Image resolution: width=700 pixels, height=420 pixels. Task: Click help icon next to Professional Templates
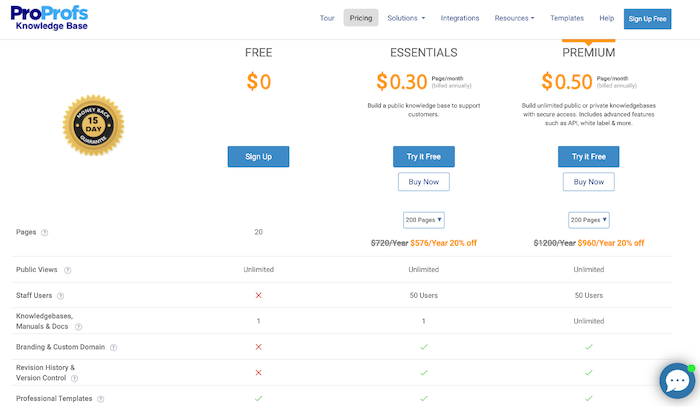101,399
